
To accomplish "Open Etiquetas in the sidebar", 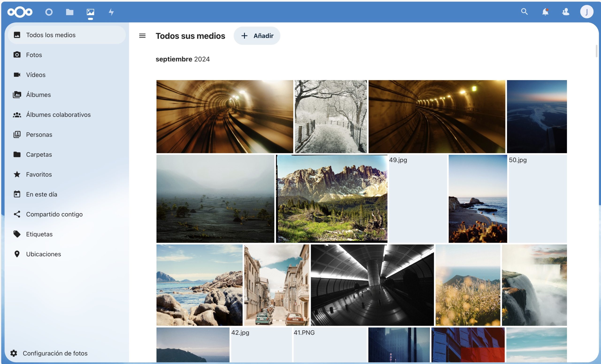I will (39, 234).
